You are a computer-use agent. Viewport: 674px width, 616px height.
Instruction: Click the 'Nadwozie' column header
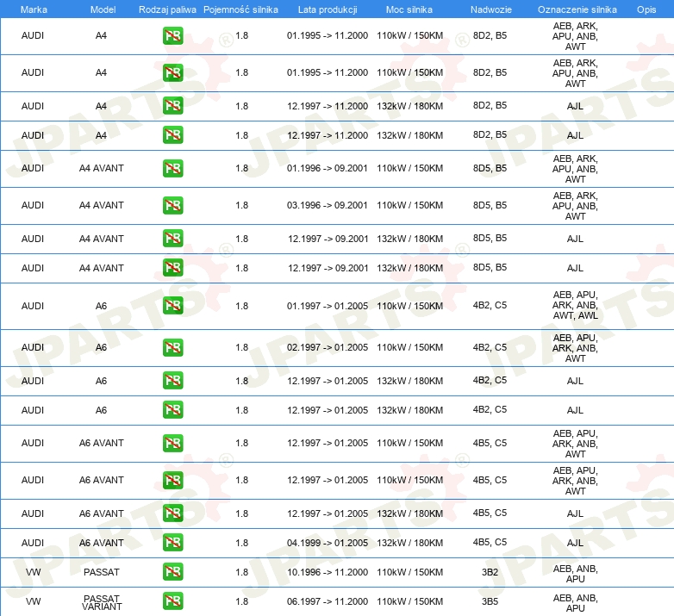(491, 9)
